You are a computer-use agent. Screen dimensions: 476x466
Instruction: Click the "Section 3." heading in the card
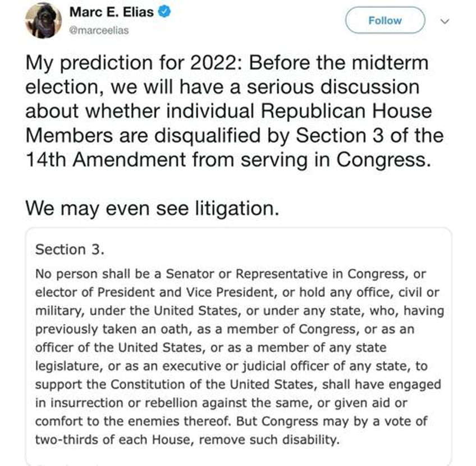pyautogui.click(x=70, y=250)
